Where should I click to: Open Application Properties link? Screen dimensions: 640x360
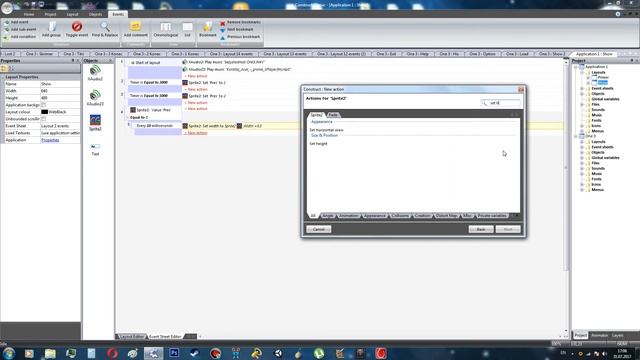click(x=50, y=140)
